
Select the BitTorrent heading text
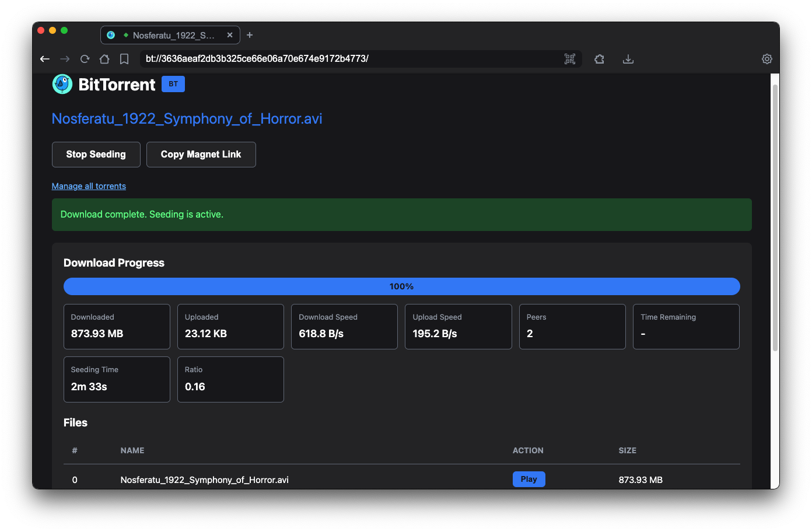point(117,85)
